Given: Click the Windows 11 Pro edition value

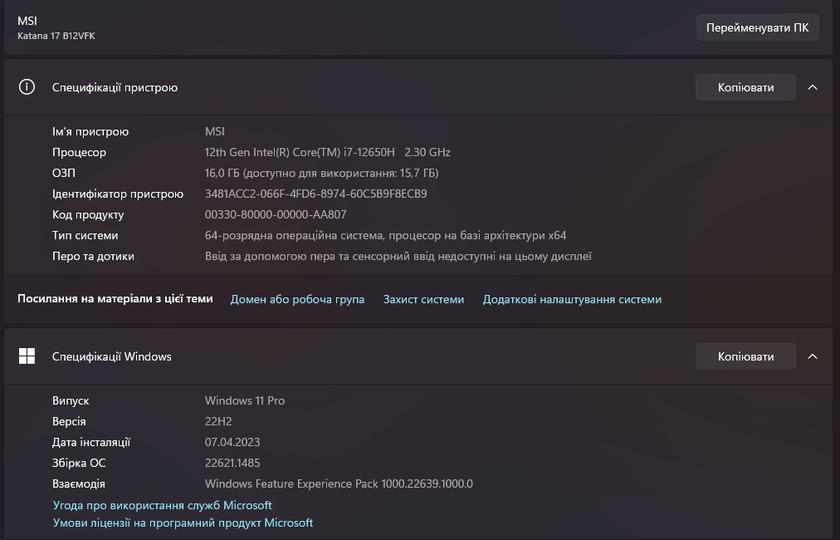Looking at the screenshot, I should 245,401.
